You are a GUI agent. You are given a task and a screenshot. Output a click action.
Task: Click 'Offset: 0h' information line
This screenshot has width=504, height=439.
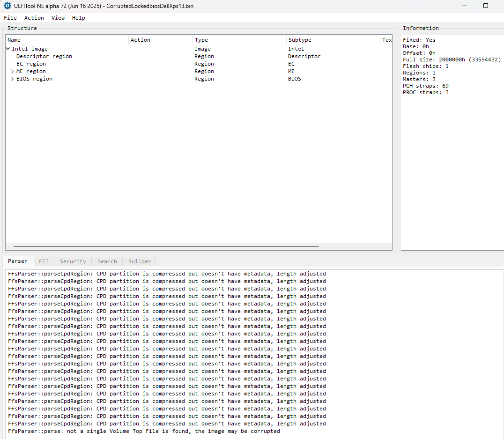pyautogui.click(x=419, y=53)
